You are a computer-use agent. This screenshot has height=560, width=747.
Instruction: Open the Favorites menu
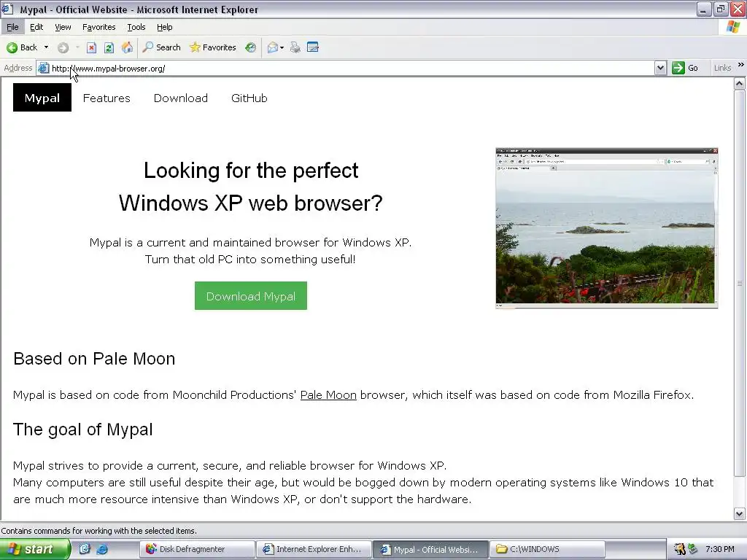click(99, 27)
